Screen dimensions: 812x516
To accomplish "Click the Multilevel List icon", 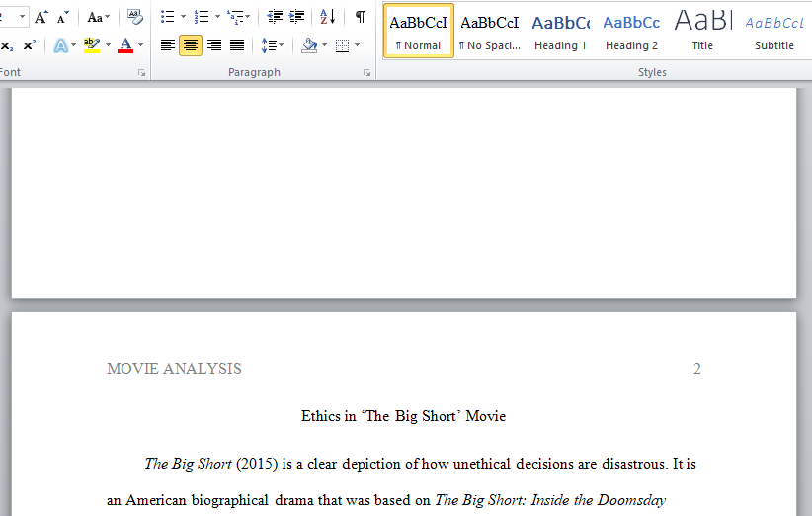I will [x=236, y=17].
